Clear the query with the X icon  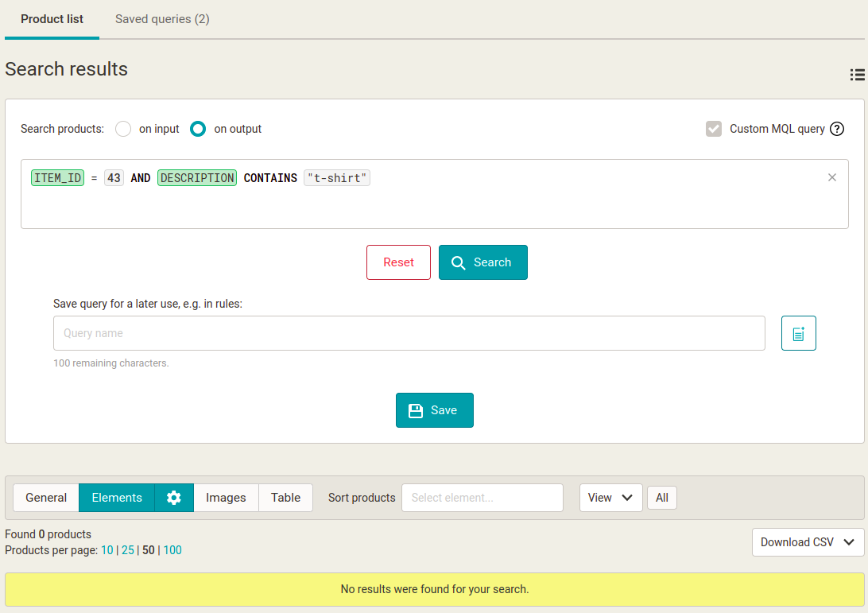(832, 177)
